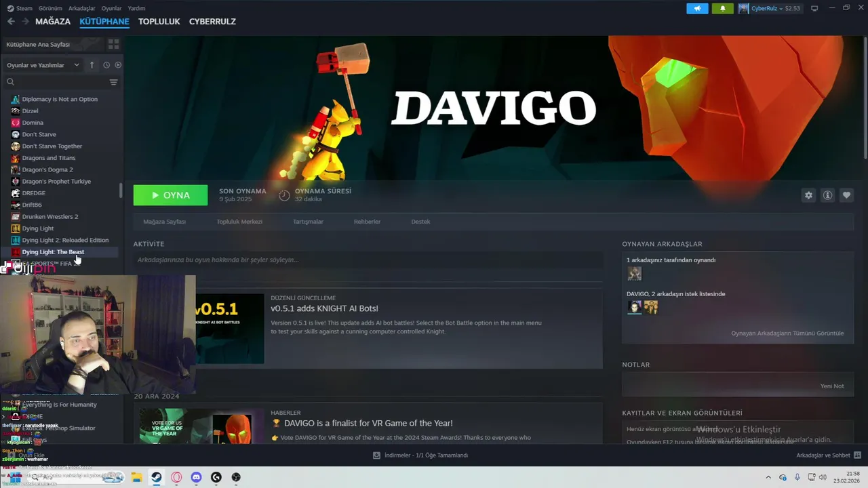Switch to TOPLULUK tab

[x=159, y=22]
